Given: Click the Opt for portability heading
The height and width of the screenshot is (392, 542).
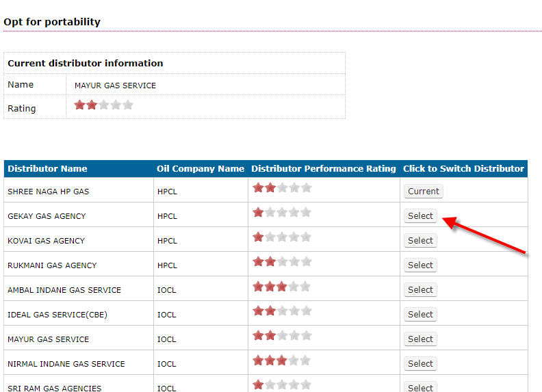Looking at the screenshot, I should pos(52,22).
